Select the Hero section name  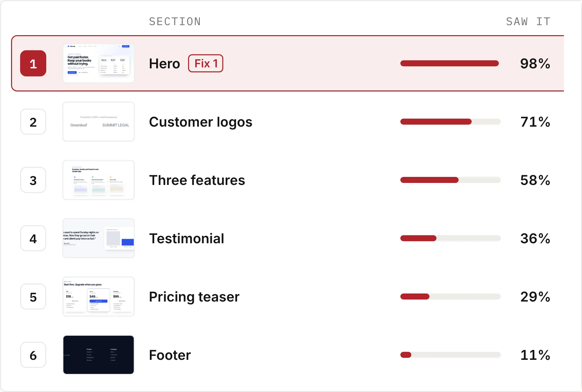pos(165,64)
